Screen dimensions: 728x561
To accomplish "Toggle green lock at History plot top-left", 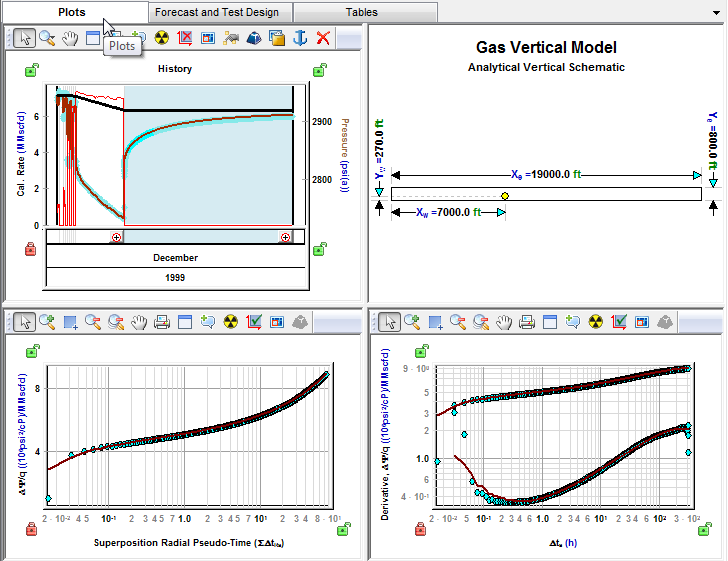I will point(32,70).
